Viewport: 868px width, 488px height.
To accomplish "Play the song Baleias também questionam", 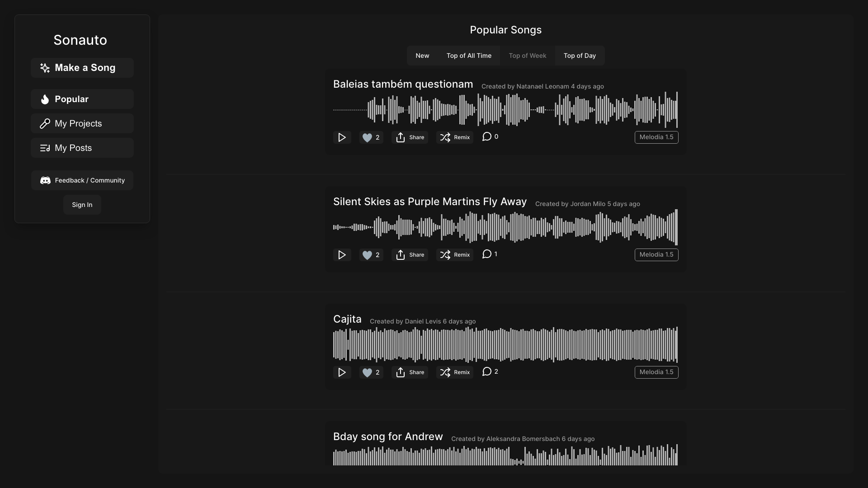I will [x=342, y=137].
